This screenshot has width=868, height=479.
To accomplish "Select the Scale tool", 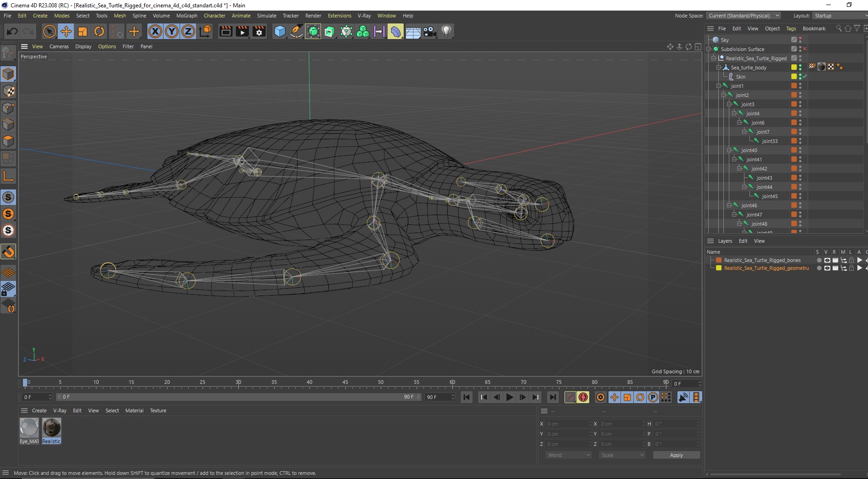I will [83, 31].
